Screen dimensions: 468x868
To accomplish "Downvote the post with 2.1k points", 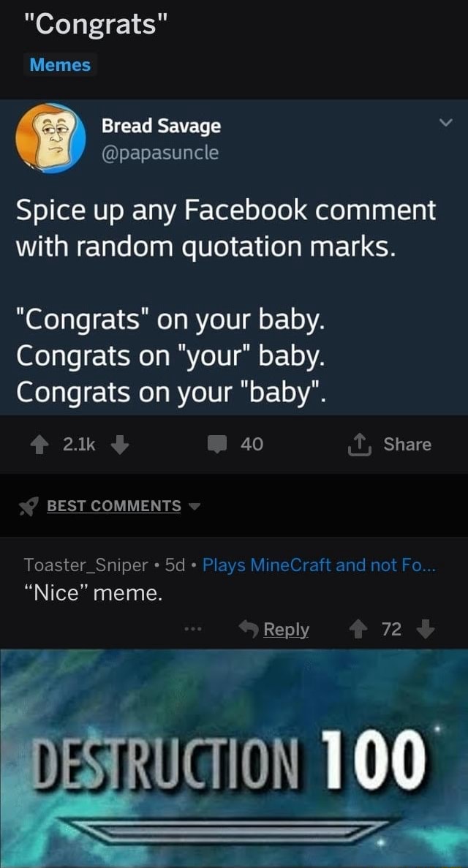I will click(x=121, y=445).
